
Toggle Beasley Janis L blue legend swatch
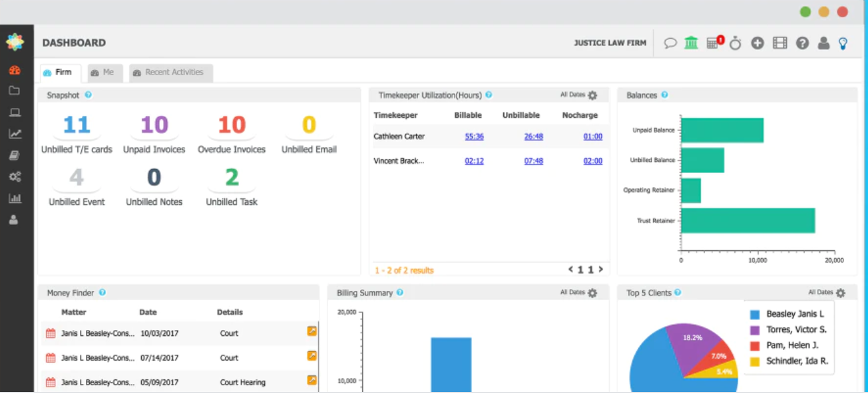tap(755, 315)
